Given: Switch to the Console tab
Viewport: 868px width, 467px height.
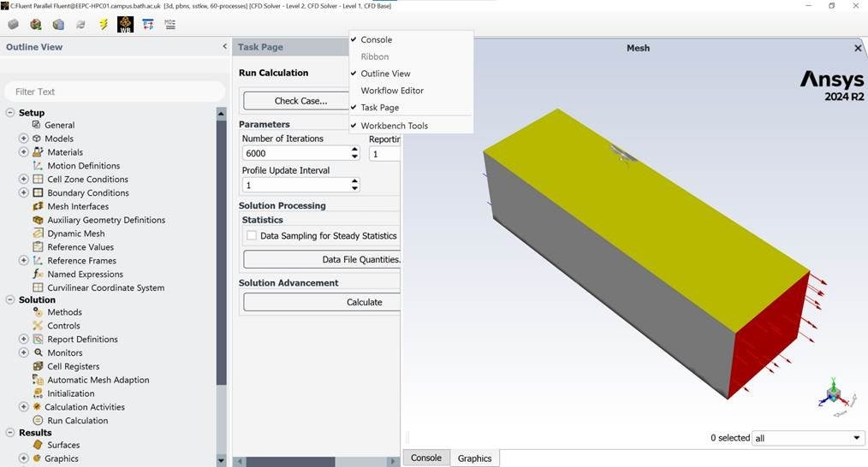Looking at the screenshot, I should tap(425, 458).
